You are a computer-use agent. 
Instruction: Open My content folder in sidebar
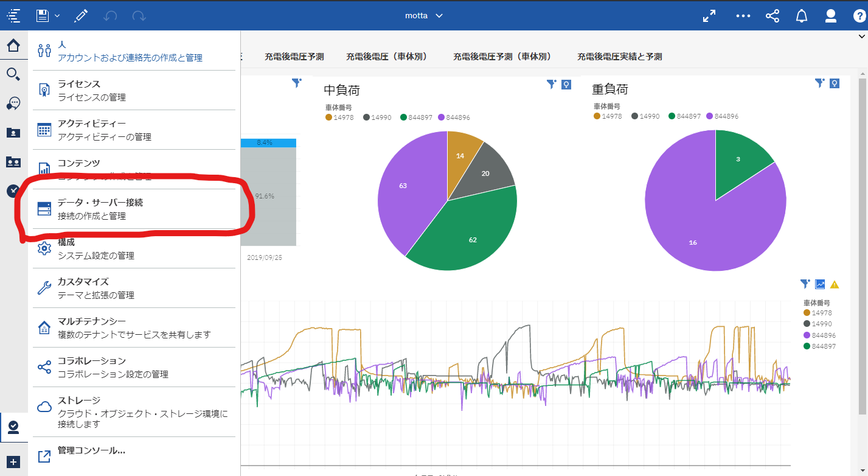13,132
